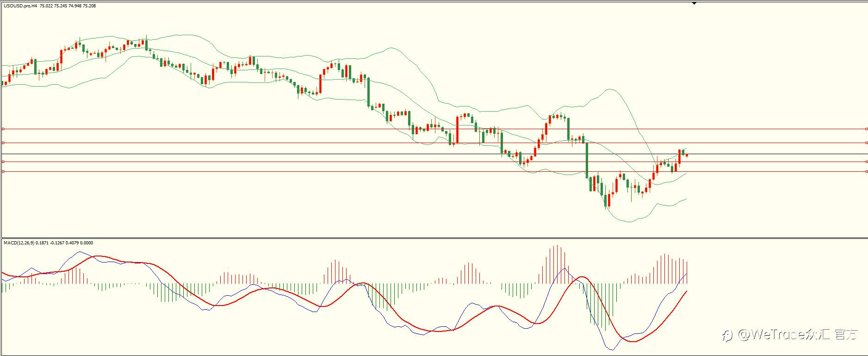
Task: Click the USOUSD.pro,H4 chart title text
Action: point(50,6)
